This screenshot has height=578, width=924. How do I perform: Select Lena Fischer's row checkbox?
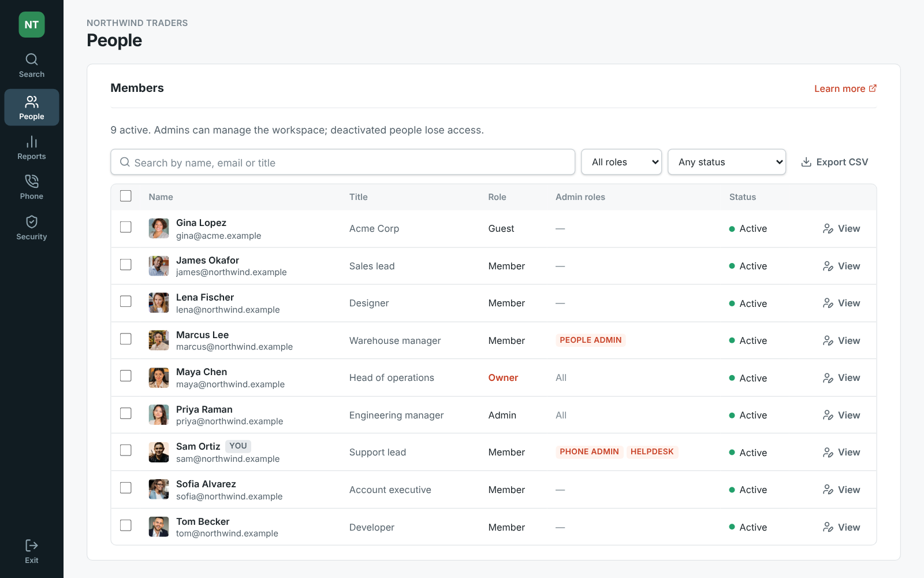126,302
